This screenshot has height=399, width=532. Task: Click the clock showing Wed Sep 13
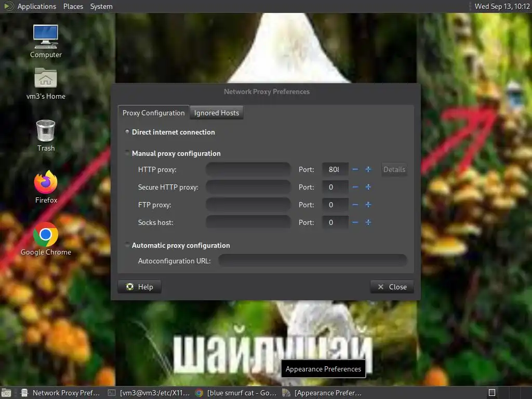pos(502,6)
